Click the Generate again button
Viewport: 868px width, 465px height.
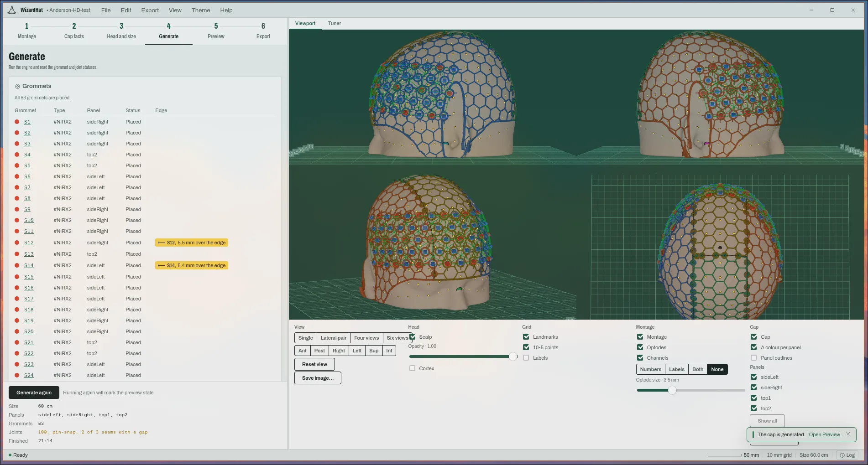point(34,393)
